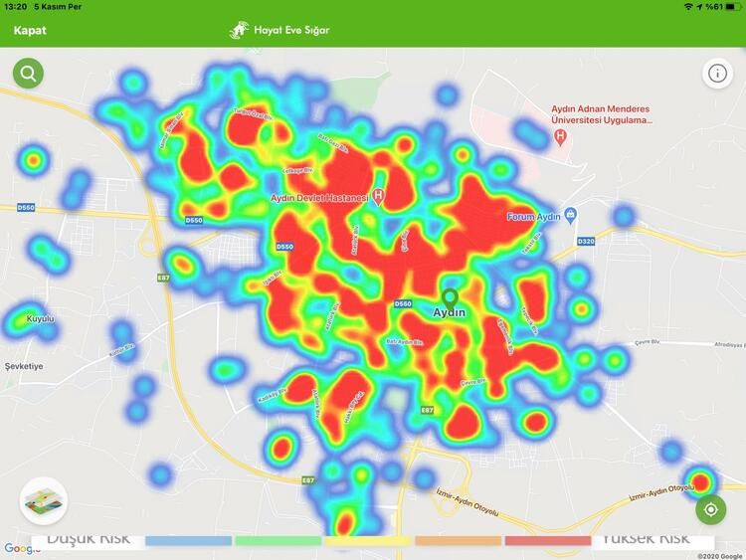Open the info circle icon
Viewport: 746px width, 560px height.
(x=717, y=74)
